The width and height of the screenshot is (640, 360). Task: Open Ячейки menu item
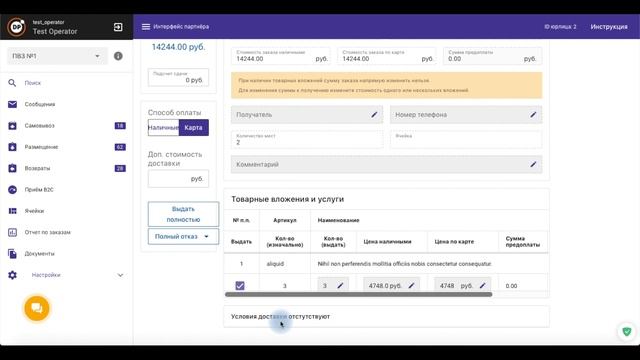click(x=34, y=211)
